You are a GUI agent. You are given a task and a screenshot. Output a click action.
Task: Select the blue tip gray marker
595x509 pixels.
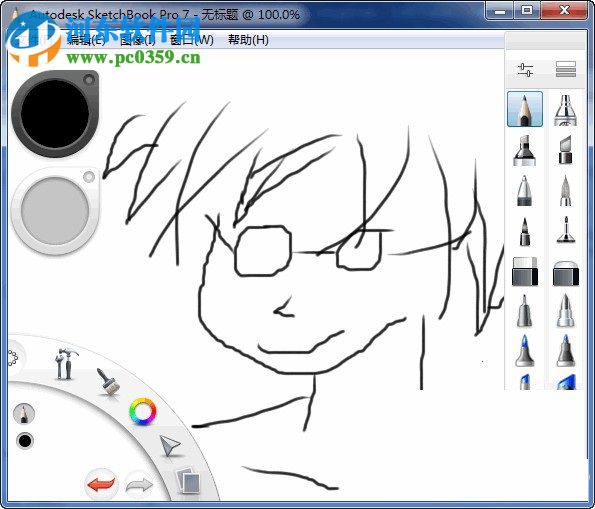(x=565, y=350)
